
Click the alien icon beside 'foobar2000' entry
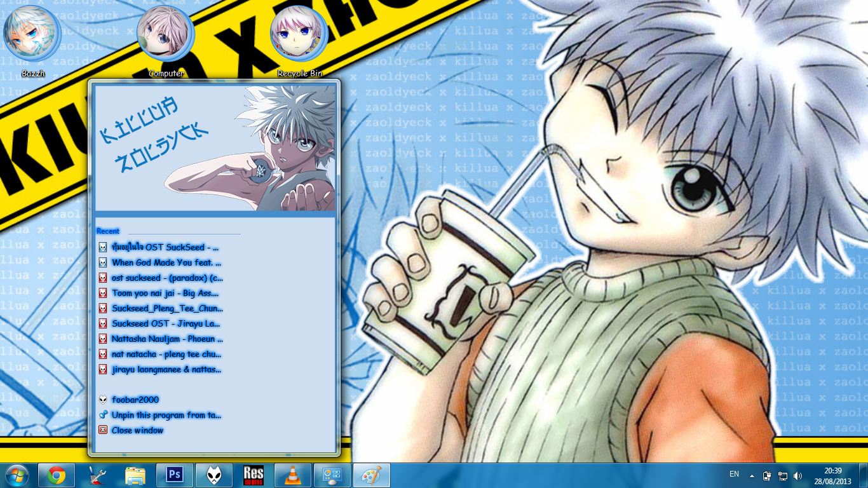103,400
